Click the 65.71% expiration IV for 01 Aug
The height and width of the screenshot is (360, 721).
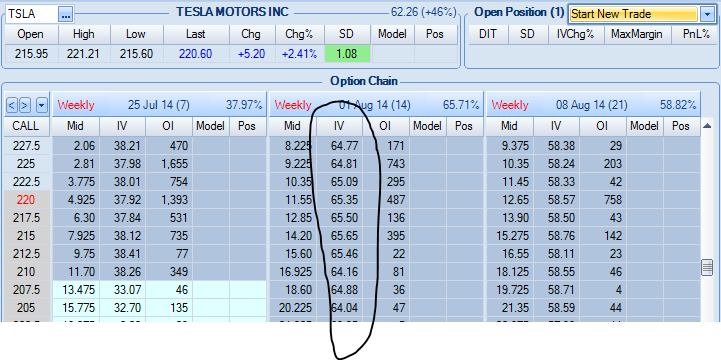pyautogui.click(x=461, y=105)
